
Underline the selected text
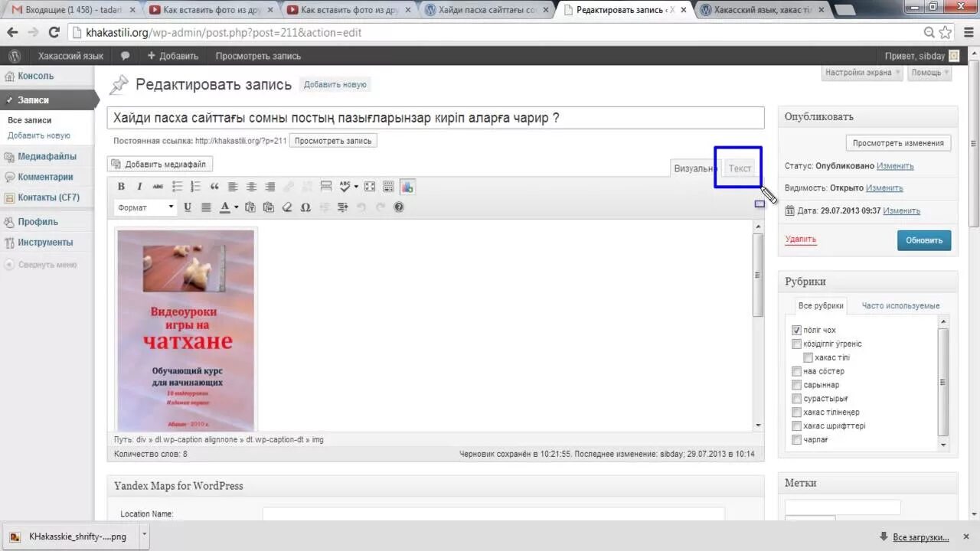click(x=188, y=207)
